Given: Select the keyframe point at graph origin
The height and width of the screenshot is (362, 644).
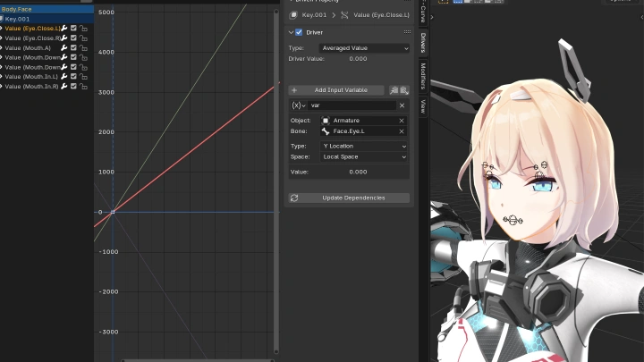Looking at the screenshot, I should pyautogui.click(x=113, y=212).
